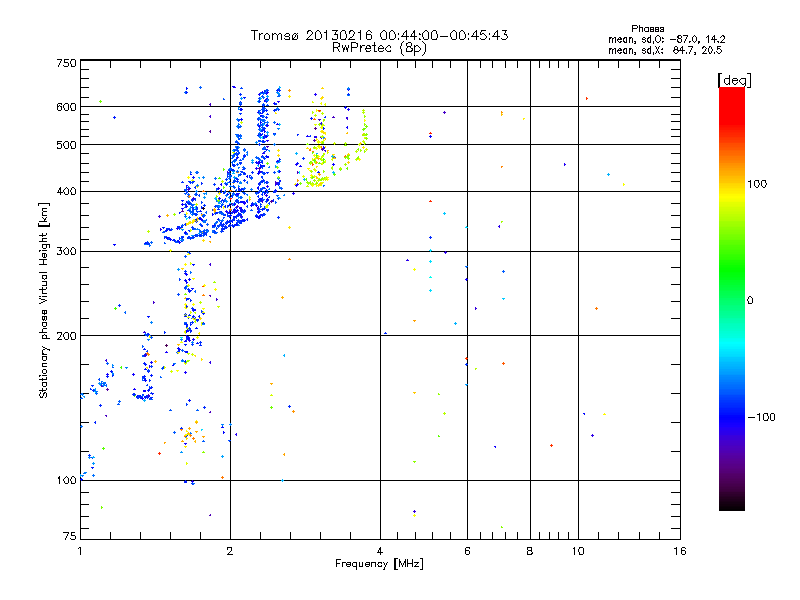Click the x-axis tick label '1'
Viewport: 800px width, 600px height.
click(x=80, y=551)
